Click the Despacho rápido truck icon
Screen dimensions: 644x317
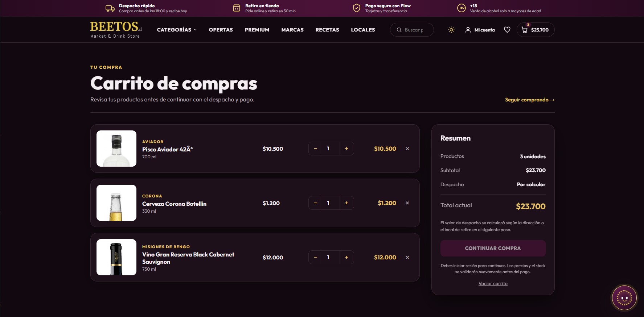[110, 8]
